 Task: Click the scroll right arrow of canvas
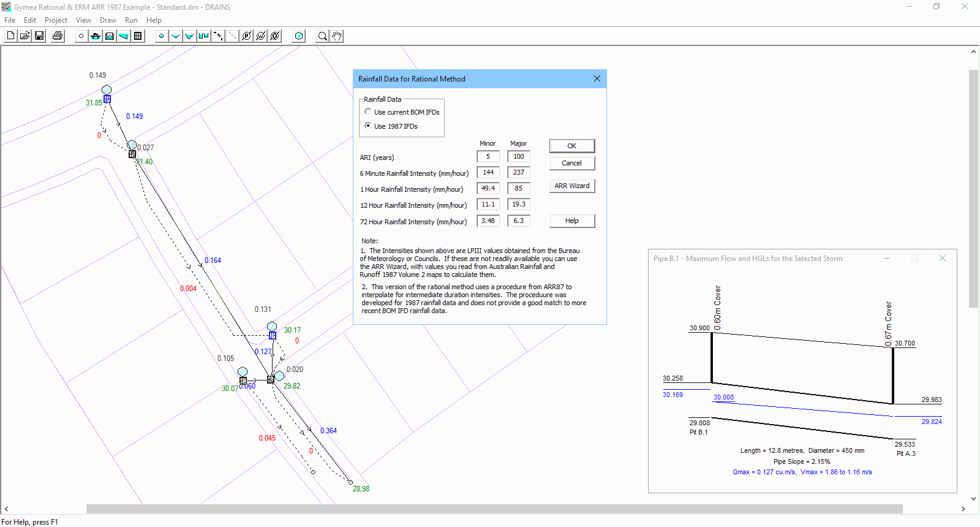(x=963, y=509)
